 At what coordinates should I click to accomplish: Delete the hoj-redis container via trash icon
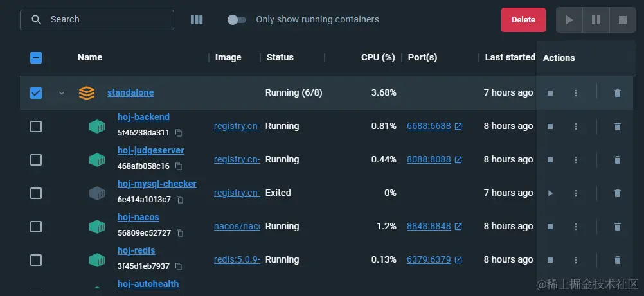[618, 260]
